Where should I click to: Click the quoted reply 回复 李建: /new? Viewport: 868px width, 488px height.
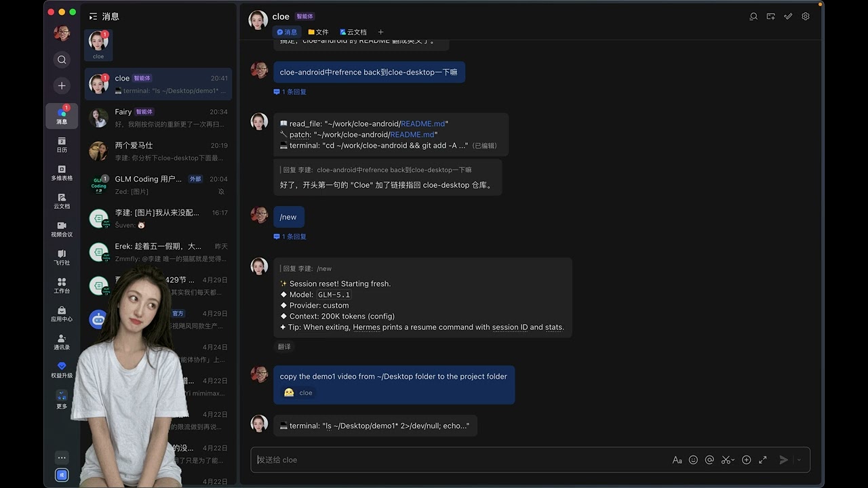pos(307,268)
